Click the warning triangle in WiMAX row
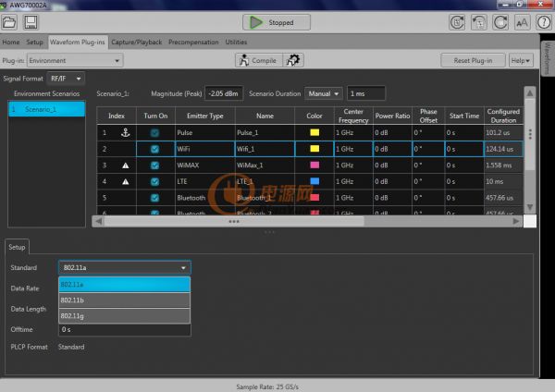The image size is (555, 392). click(125, 165)
